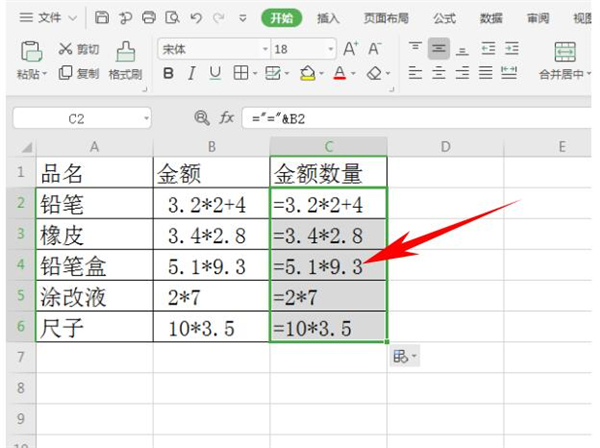Click the font color red A swatch
600x448 pixels.
(340, 73)
